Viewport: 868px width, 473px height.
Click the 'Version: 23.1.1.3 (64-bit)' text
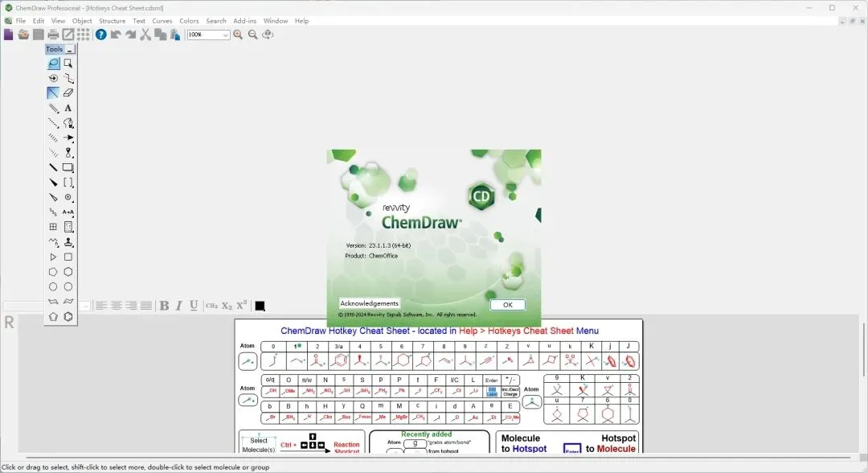[x=378, y=245]
